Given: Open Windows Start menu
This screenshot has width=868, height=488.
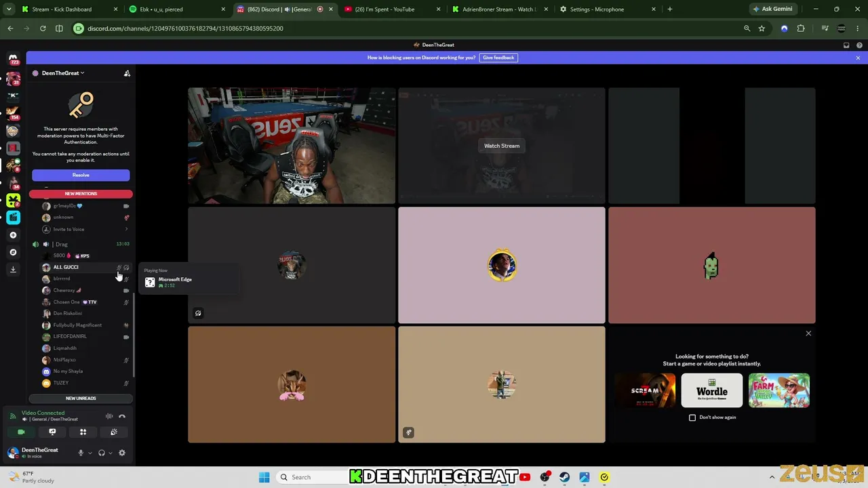Looking at the screenshot, I should coord(264,477).
